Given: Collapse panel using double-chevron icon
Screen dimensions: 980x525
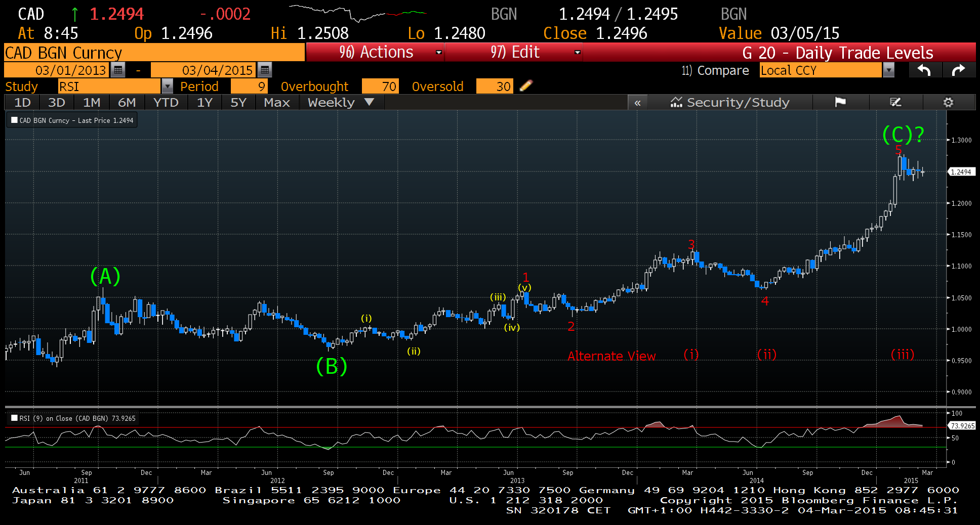Looking at the screenshot, I should pos(637,103).
